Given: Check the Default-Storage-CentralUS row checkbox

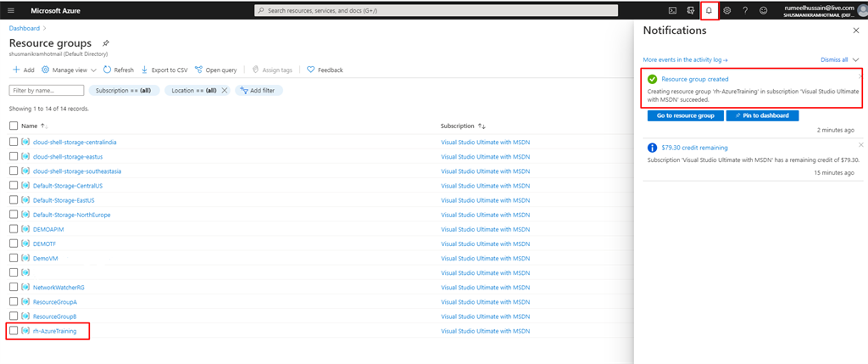Looking at the screenshot, I should point(14,186).
